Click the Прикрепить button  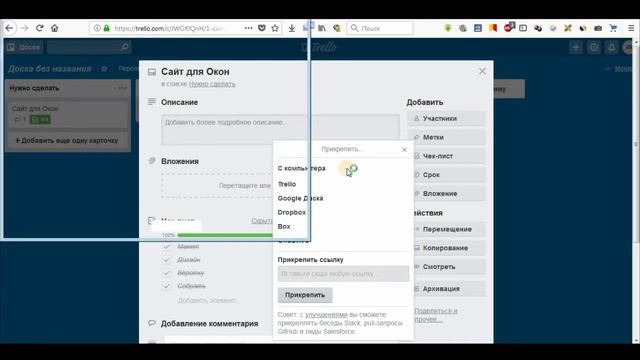305,295
